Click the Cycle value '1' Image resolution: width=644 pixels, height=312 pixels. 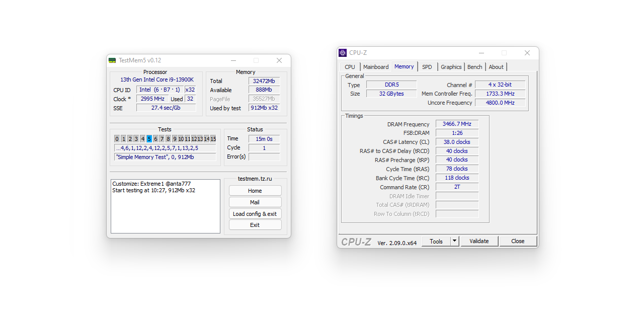coord(264,148)
